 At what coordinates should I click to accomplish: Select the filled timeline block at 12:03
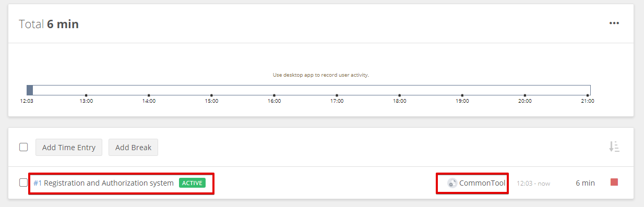(x=30, y=90)
